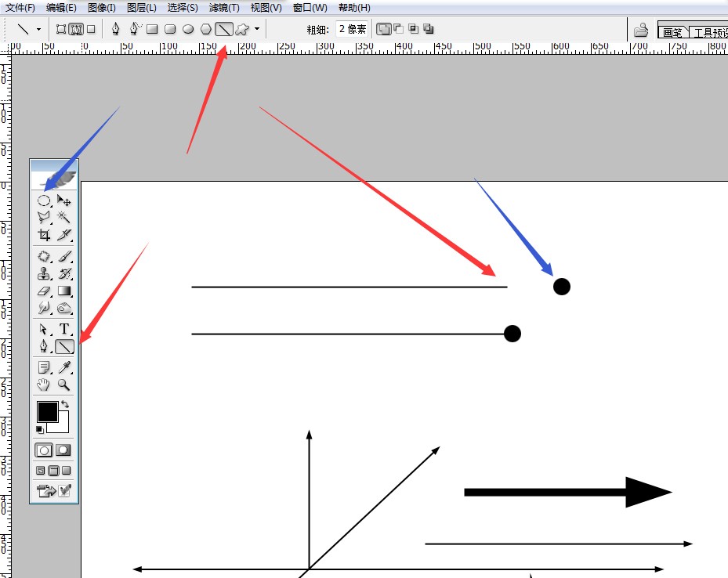Click the line weight input field
The width and height of the screenshot is (728, 578).
(352, 29)
